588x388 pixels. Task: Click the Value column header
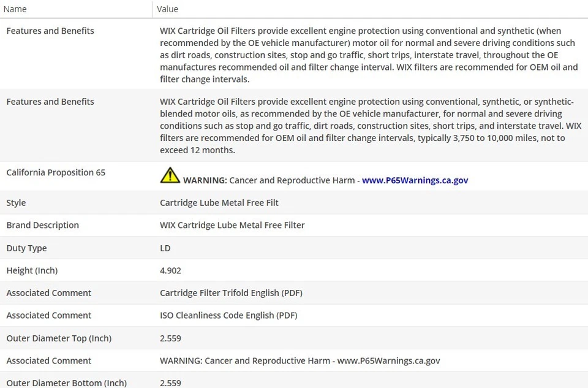pyautogui.click(x=168, y=9)
